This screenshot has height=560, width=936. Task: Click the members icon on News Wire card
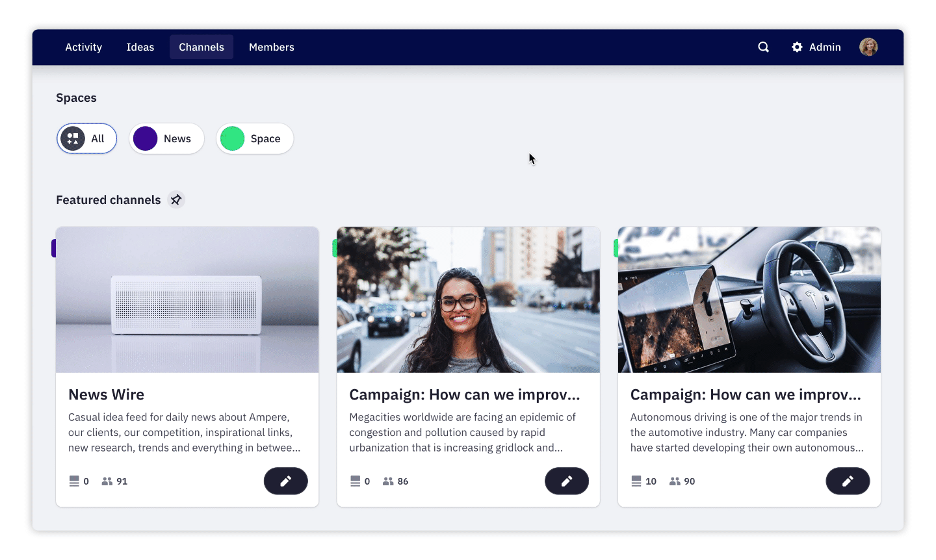tap(107, 481)
